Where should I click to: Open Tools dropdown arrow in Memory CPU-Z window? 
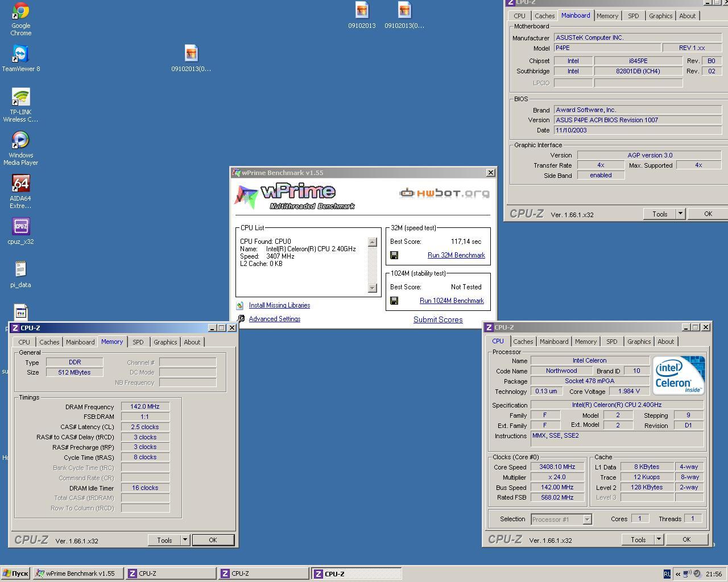pos(185,540)
